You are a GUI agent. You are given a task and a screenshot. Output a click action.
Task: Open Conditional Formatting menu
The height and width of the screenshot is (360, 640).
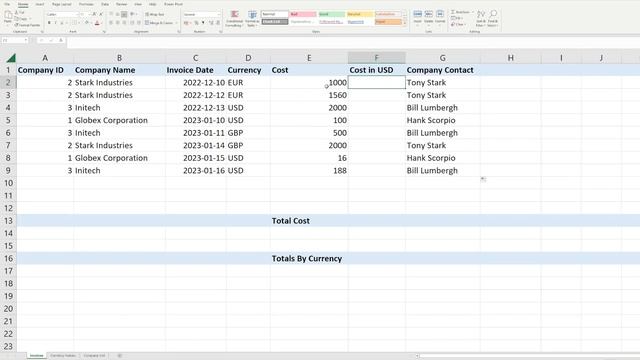tap(234, 19)
